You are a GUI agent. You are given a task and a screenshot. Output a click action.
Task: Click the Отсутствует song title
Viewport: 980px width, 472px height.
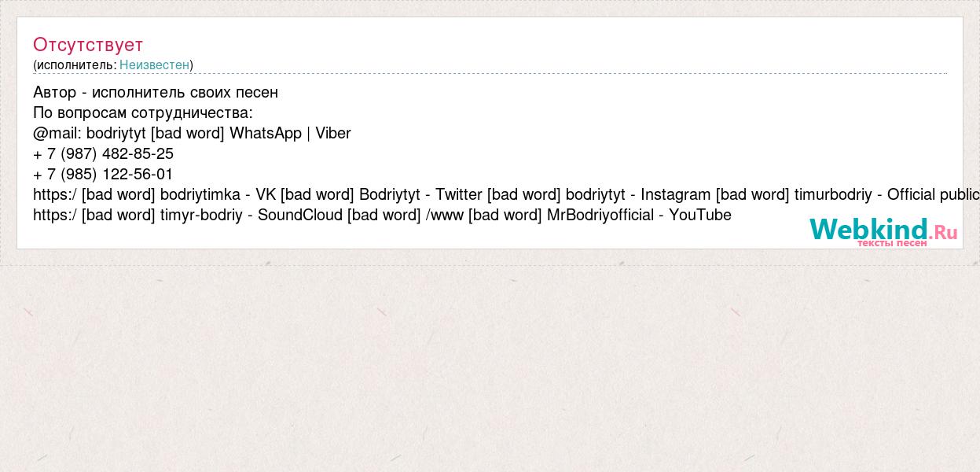click(88, 44)
